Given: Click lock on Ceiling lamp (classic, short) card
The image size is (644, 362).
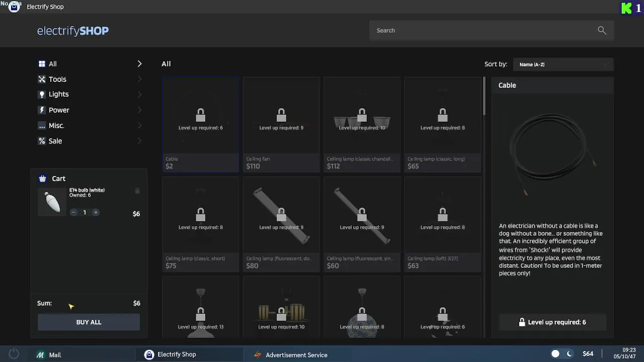Looking at the screenshot, I should [201, 215].
